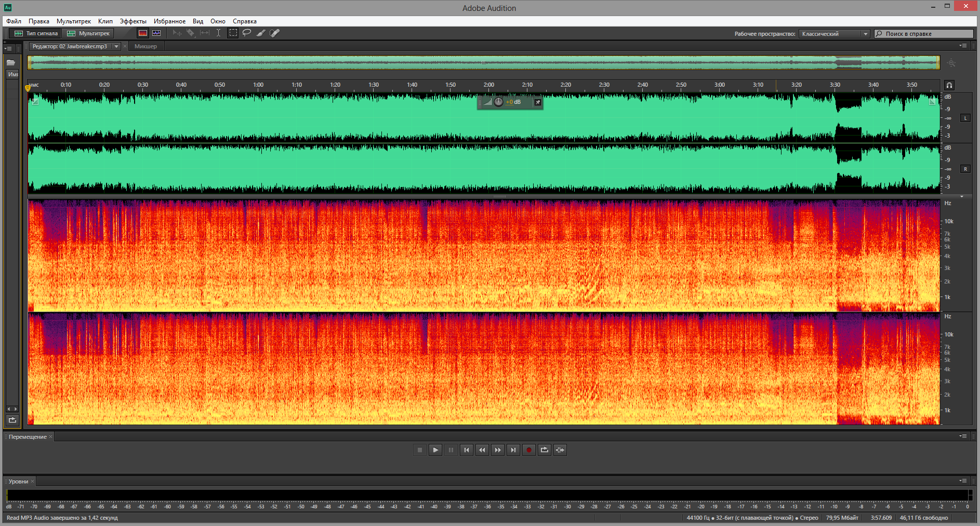Image resolution: width=980 pixels, height=526 pixels.
Task: Click the fade-in handle on waveform
Action: 35,102
